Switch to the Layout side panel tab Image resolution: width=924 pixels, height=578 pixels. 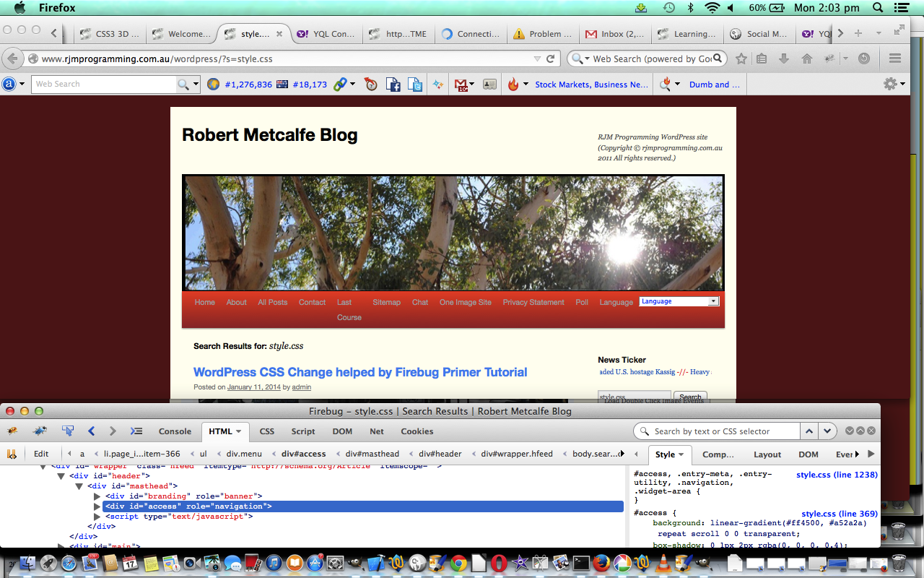(x=767, y=454)
